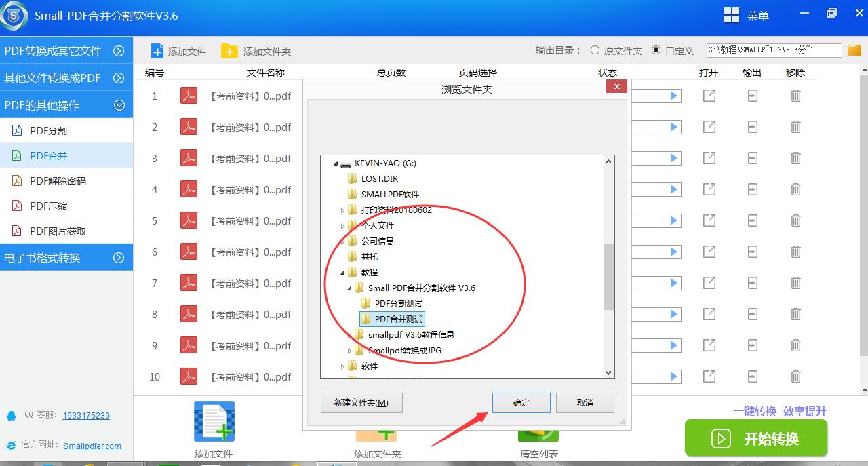Click the play arrow in row 1 status
868x466 pixels.
point(674,96)
